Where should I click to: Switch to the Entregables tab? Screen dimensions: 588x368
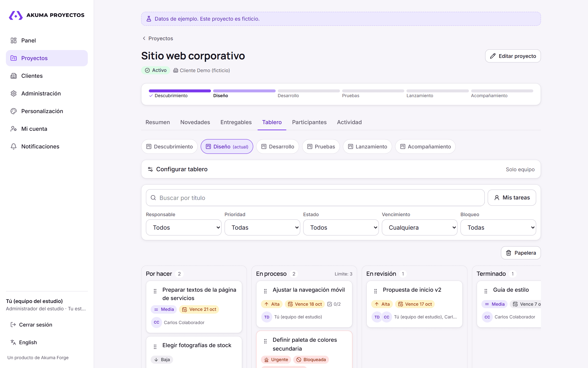[x=236, y=122]
